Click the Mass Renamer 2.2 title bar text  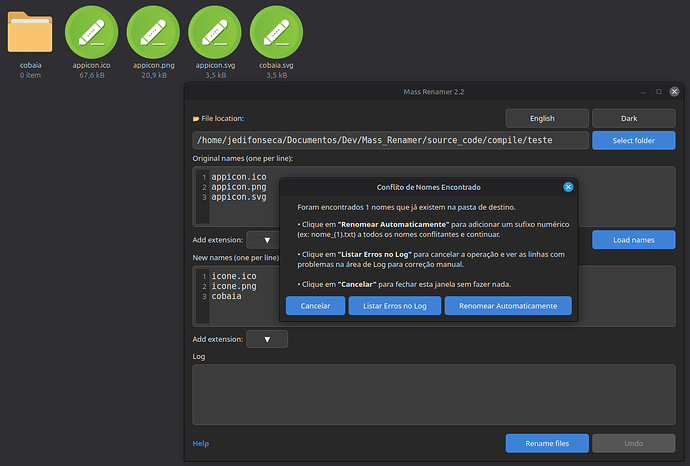tap(434, 92)
